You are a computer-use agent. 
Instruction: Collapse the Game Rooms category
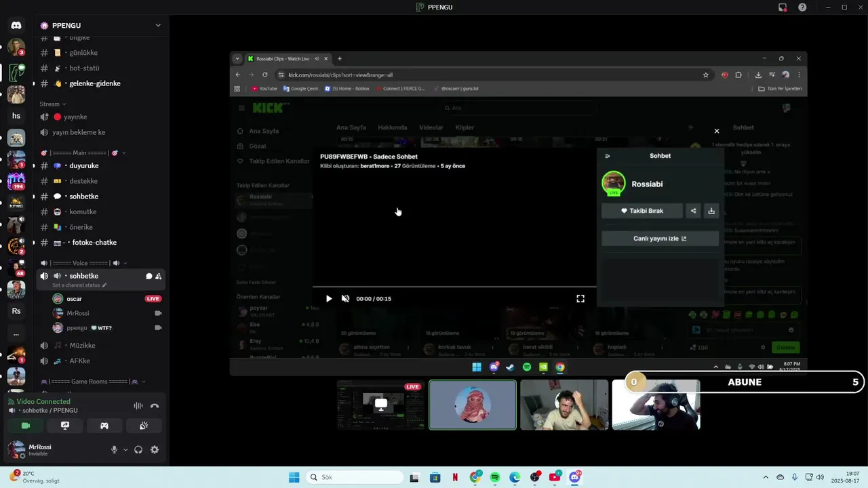[92, 382]
